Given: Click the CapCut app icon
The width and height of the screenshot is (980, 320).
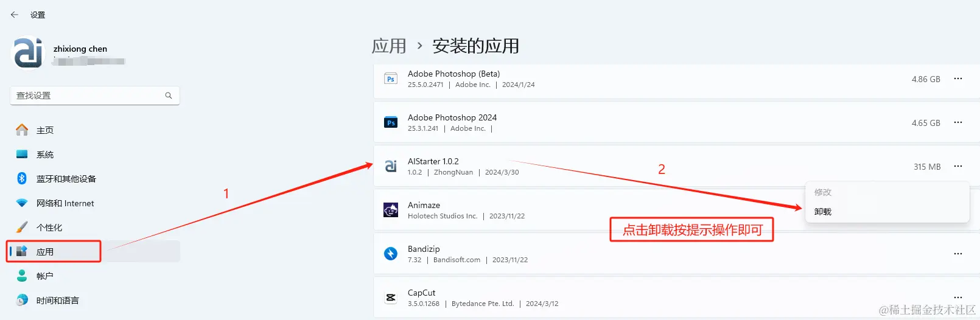Looking at the screenshot, I should click(391, 297).
